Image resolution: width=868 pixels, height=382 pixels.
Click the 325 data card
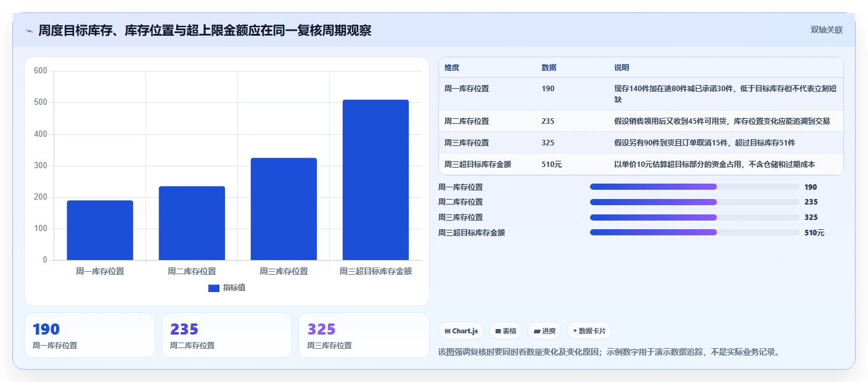(364, 335)
